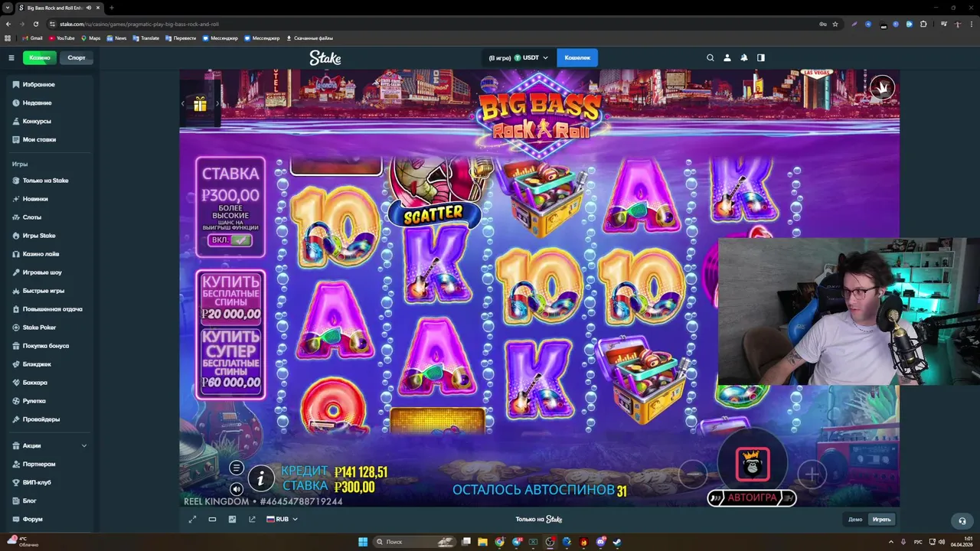Open Рулетка in sidebar
The height and width of the screenshot is (551, 980).
point(34,401)
